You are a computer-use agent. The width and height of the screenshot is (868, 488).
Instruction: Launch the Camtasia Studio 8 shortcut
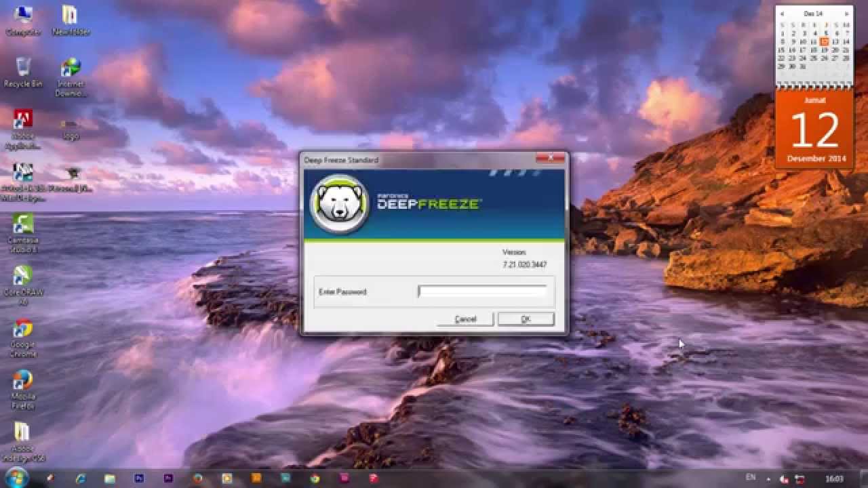click(22, 234)
